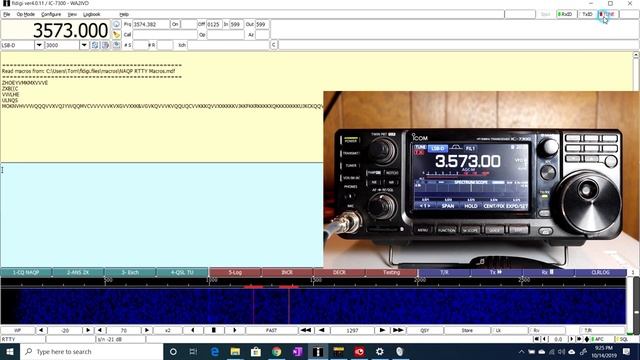The image size is (640, 360).
Task: Click the In RST 599 field
Action: 236,24
